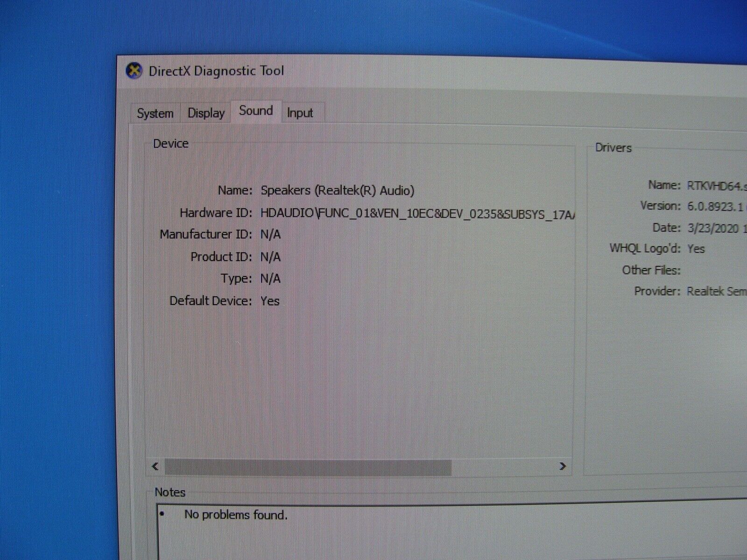The image size is (747, 560).
Task: Click the driver date 3/23/2020
Action: point(713,228)
